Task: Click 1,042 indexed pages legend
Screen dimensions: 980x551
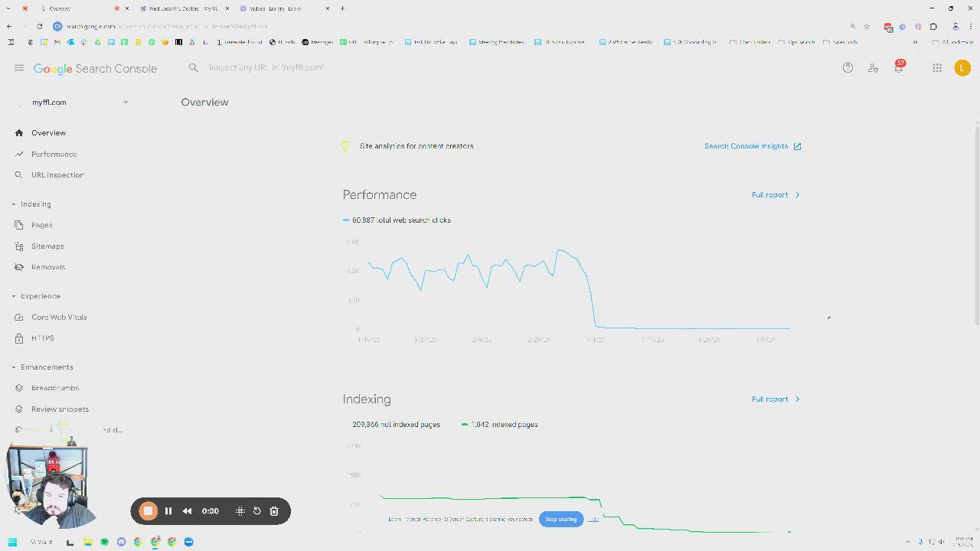Action: (499, 425)
